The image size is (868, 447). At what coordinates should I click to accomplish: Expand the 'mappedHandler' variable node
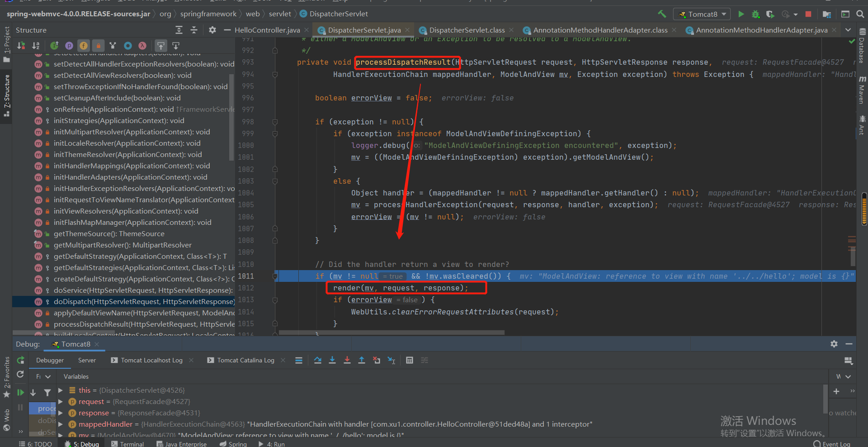60,424
